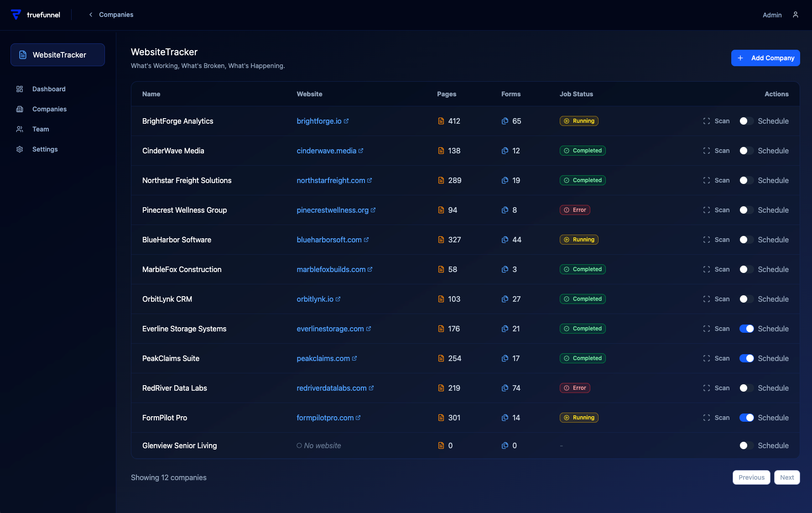Open Settings via the gear icon
This screenshot has height=513, width=812.
coord(20,149)
